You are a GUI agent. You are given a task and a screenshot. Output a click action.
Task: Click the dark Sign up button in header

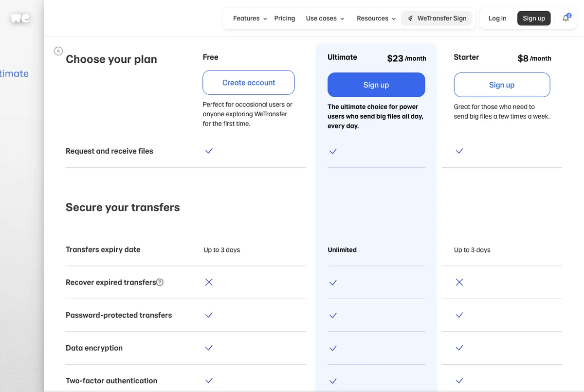(x=534, y=18)
